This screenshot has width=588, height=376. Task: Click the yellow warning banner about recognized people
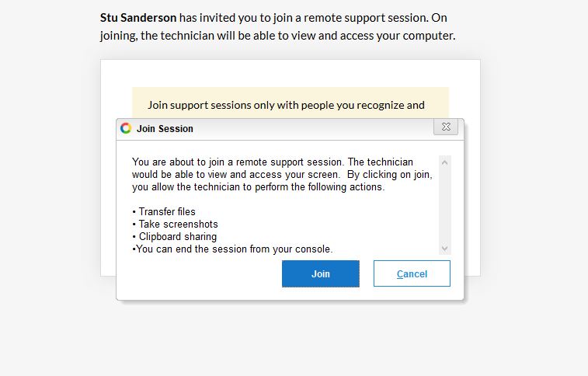[291, 103]
